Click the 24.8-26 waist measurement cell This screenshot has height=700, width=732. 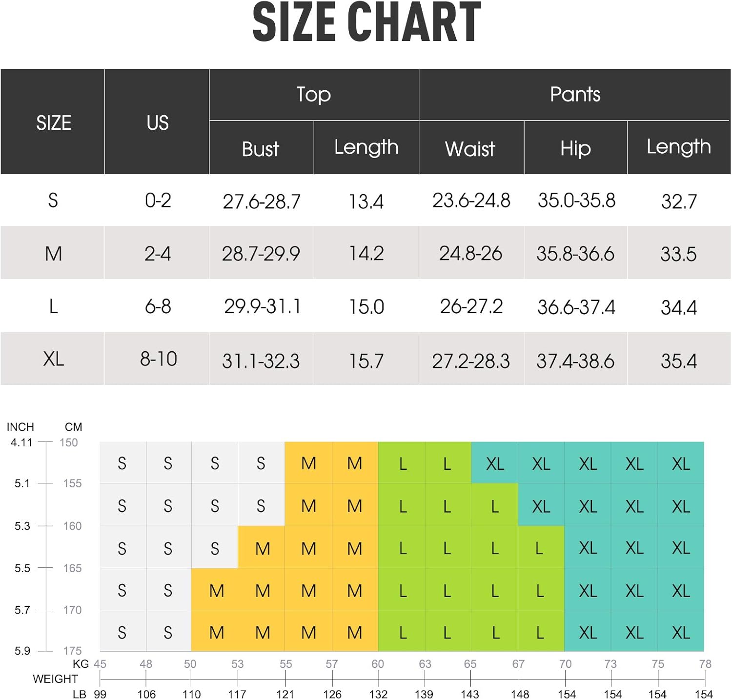coord(470,254)
